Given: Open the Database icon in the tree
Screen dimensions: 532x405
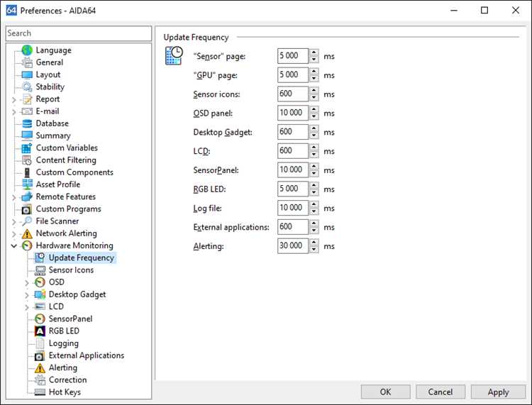Looking at the screenshot, I should [27, 123].
